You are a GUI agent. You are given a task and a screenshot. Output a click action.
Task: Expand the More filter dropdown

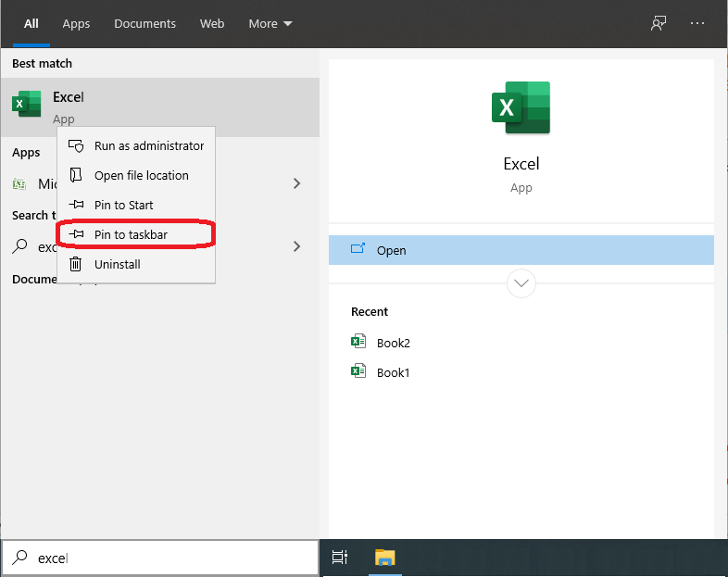coord(270,24)
